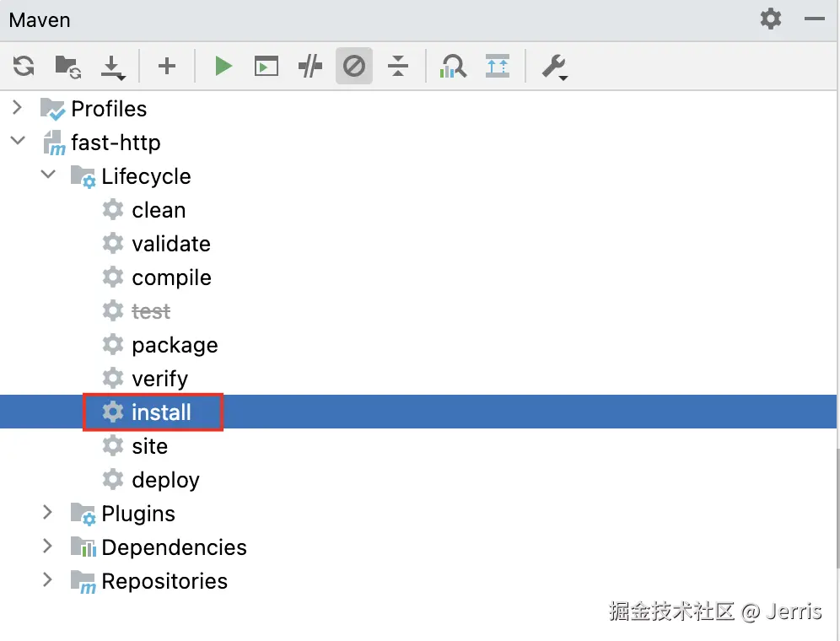Click the Profiles folder checkmark icon
Screen dimensions: 840x641
pyautogui.click(x=52, y=110)
